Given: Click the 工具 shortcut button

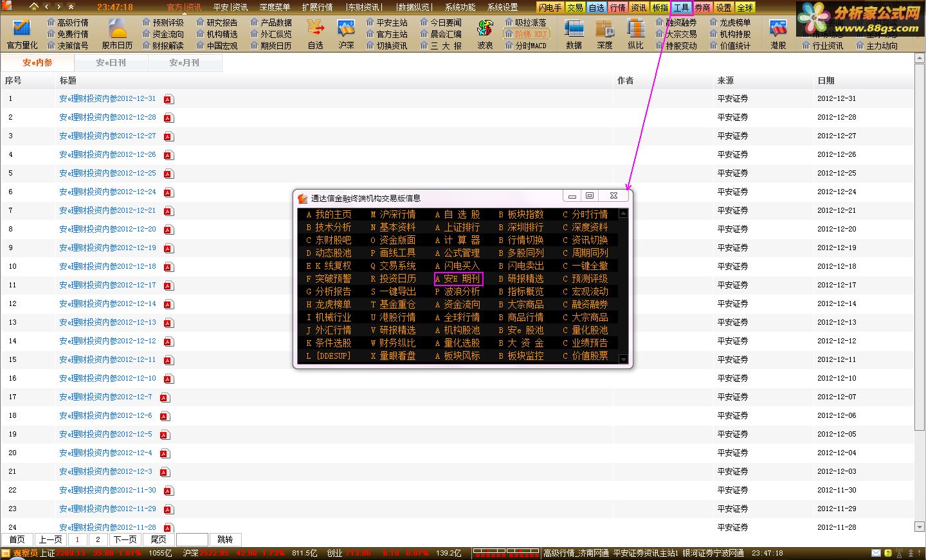Looking at the screenshot, I should [681, 8].
